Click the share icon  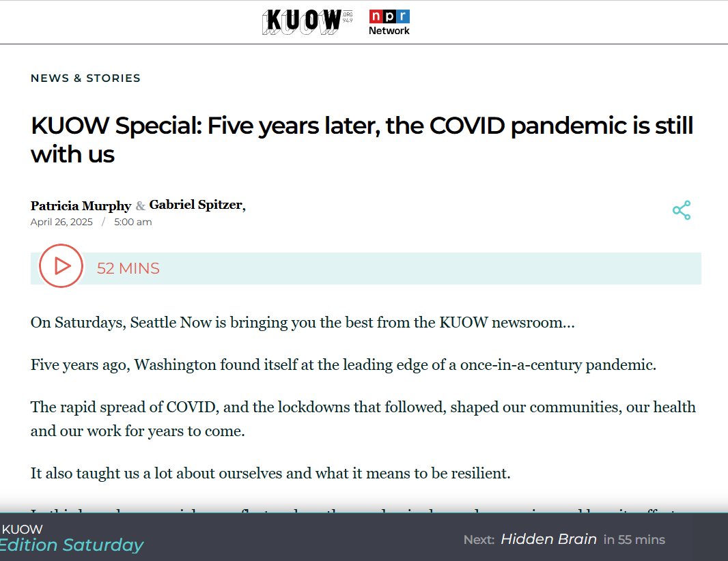681,210
